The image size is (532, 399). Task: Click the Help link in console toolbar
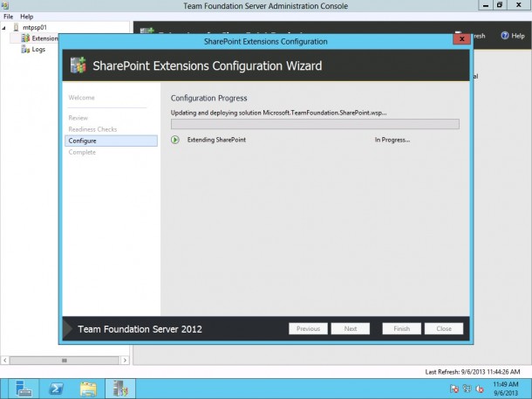pos(518,36)
